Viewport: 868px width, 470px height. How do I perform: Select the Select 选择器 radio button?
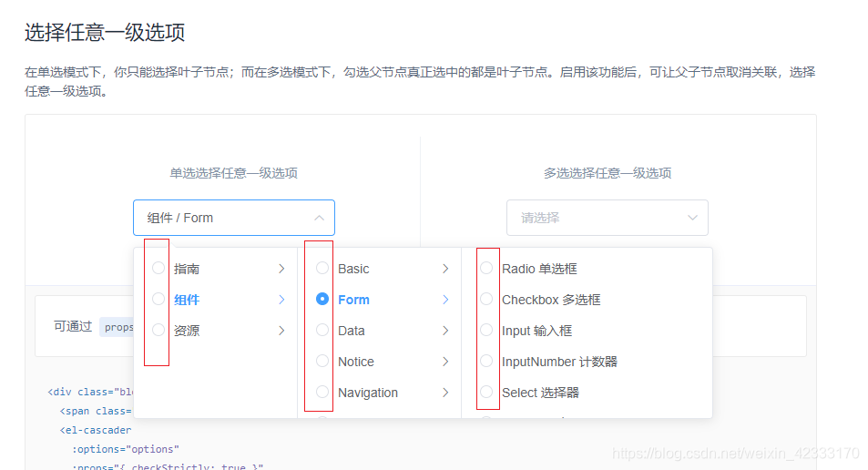pos(486,392)
